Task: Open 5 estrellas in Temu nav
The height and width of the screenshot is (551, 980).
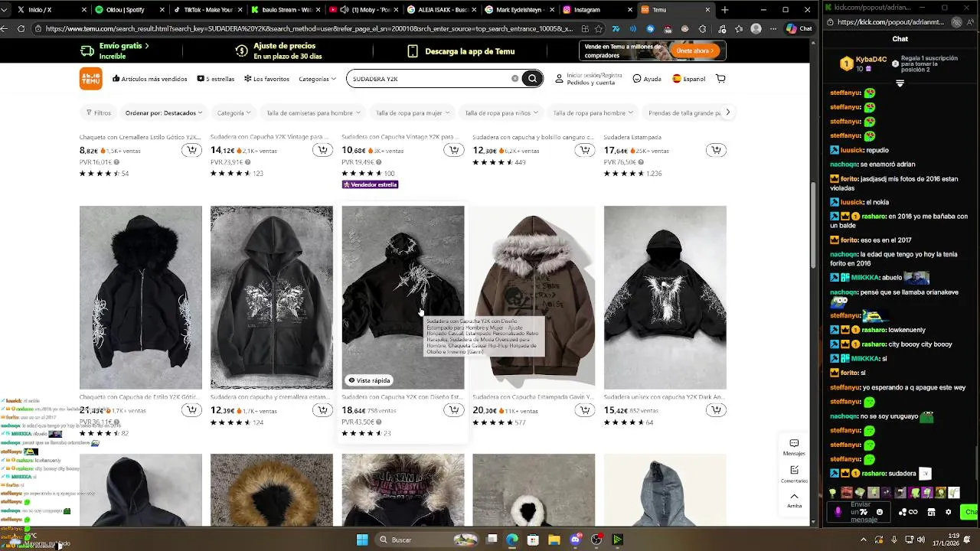Action: [x=215, y=79]
